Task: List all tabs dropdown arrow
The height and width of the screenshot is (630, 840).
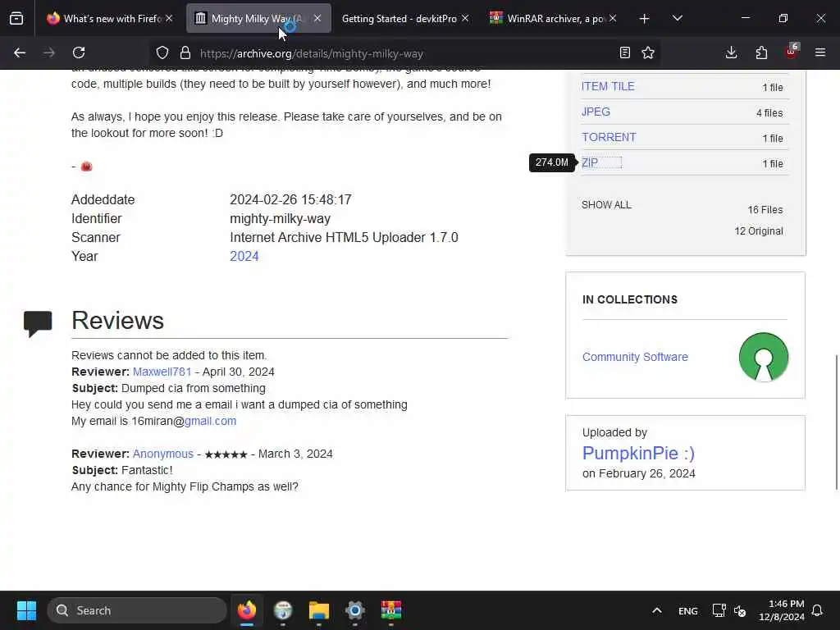Action: click(678, 18)
